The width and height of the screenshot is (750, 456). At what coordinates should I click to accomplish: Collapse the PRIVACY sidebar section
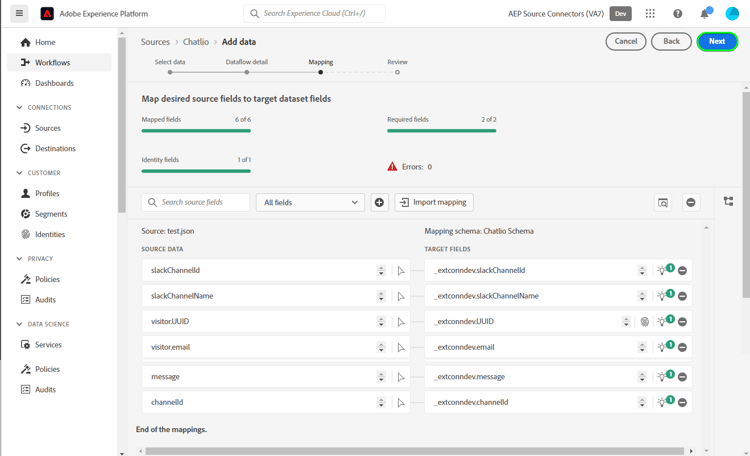[19, 259]
